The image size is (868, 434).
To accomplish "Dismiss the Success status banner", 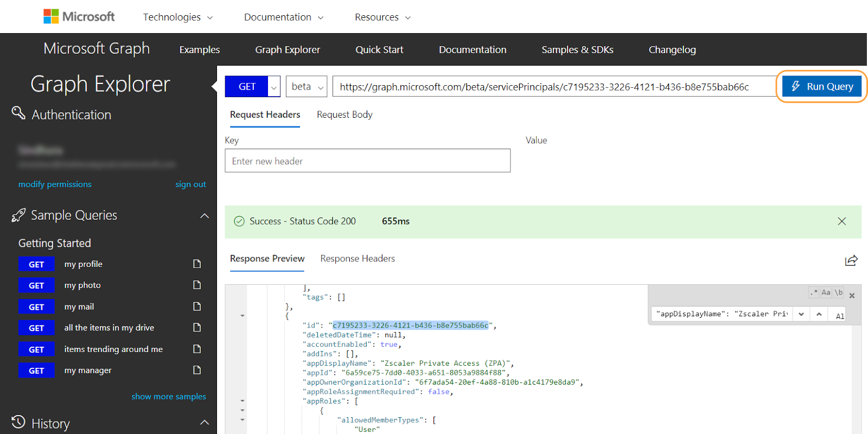I will 841,221.
